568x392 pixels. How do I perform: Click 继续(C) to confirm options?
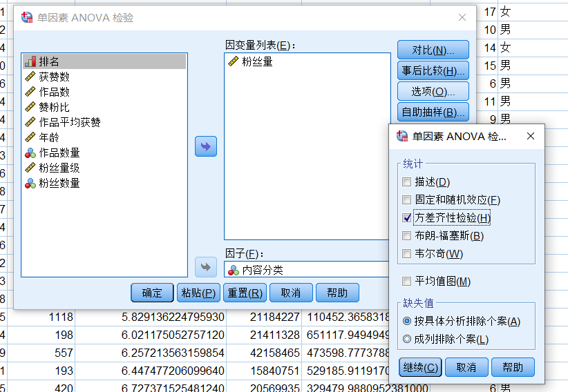(x=420, y=367)
